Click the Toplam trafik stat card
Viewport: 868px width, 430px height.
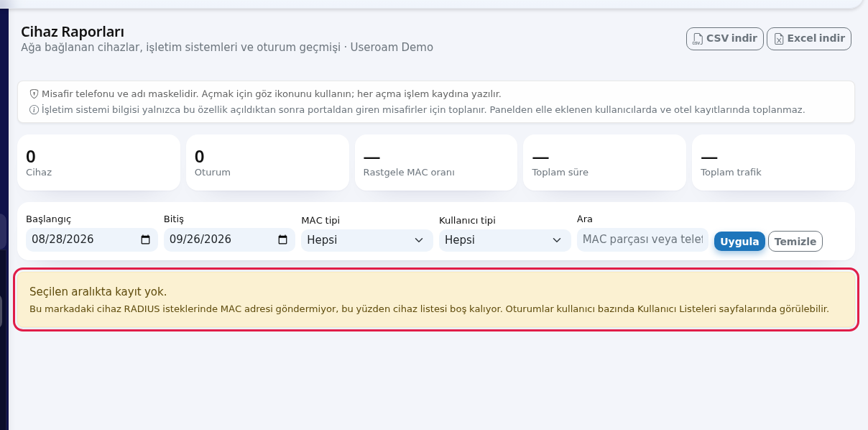[x=773, y=163]
